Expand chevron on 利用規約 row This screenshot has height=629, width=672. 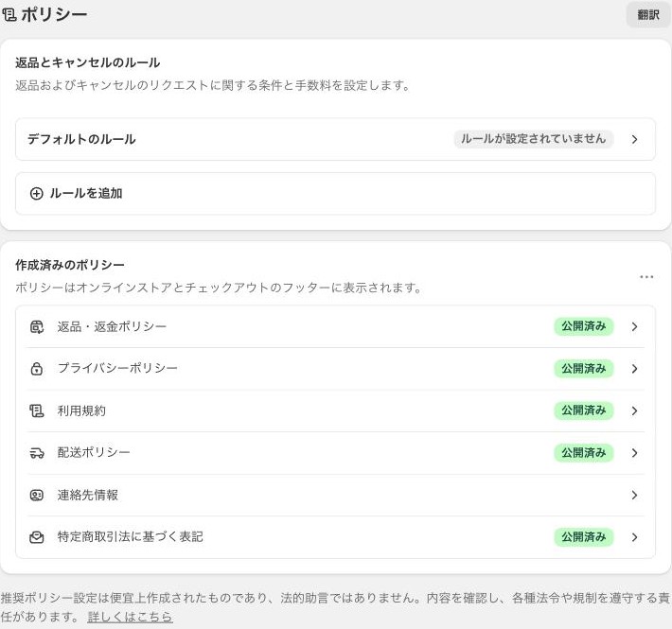click(x=635, y=411)
